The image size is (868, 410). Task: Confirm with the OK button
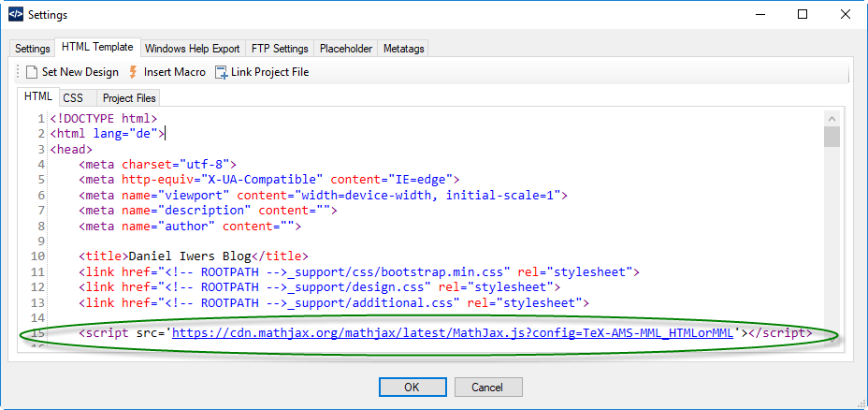tap(412, 387)
